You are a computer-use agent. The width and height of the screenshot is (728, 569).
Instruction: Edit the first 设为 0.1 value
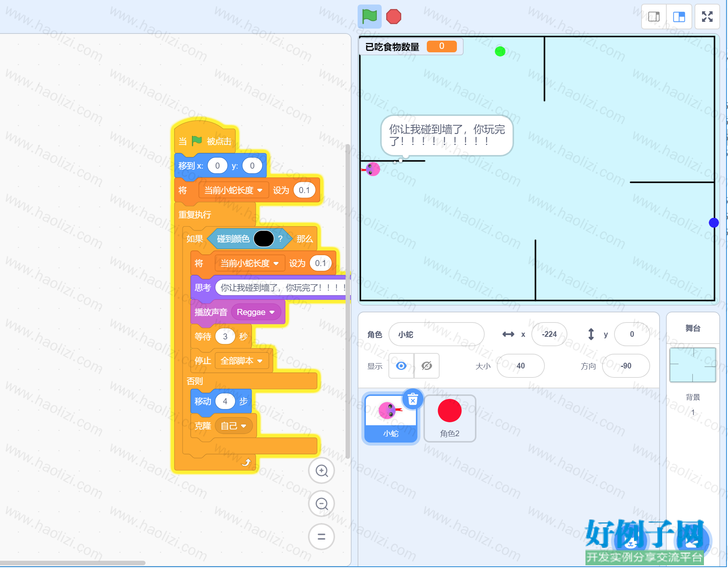304,190
